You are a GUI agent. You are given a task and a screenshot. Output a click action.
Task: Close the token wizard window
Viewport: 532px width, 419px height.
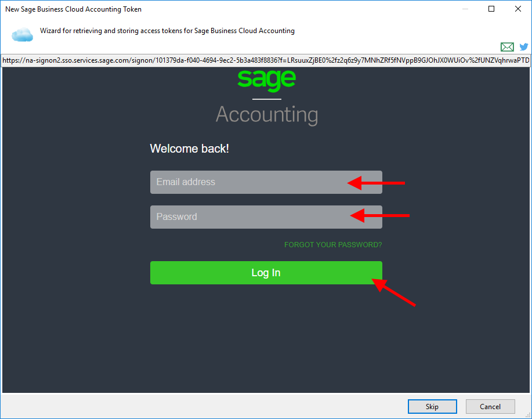pyautogui.click(x=517, y=9)
